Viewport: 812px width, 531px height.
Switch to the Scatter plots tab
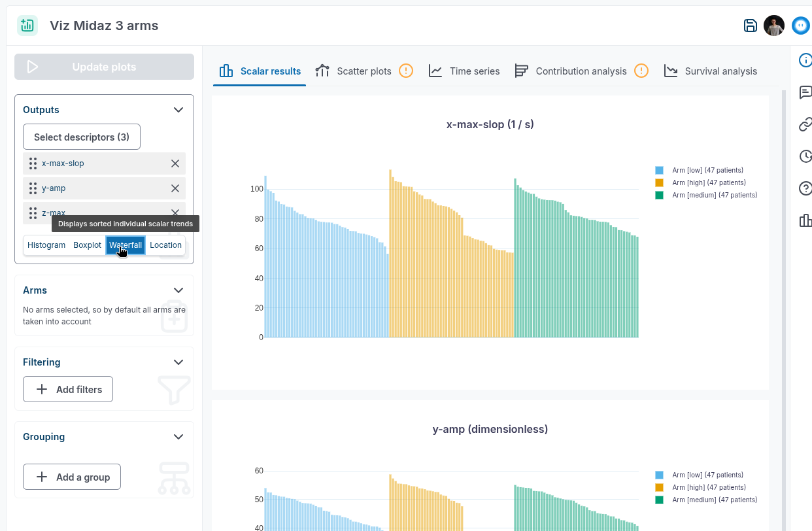click(x=364, y=71)
